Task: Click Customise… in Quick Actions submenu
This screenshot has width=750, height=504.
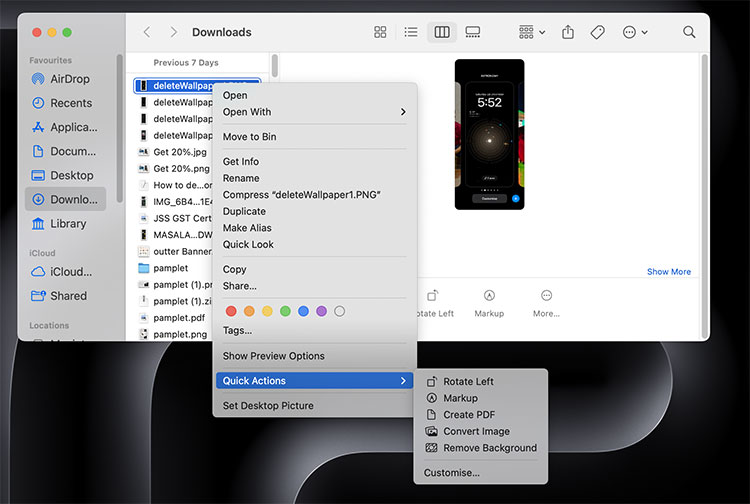Action: pyautogui.click(x=451, y=472)
